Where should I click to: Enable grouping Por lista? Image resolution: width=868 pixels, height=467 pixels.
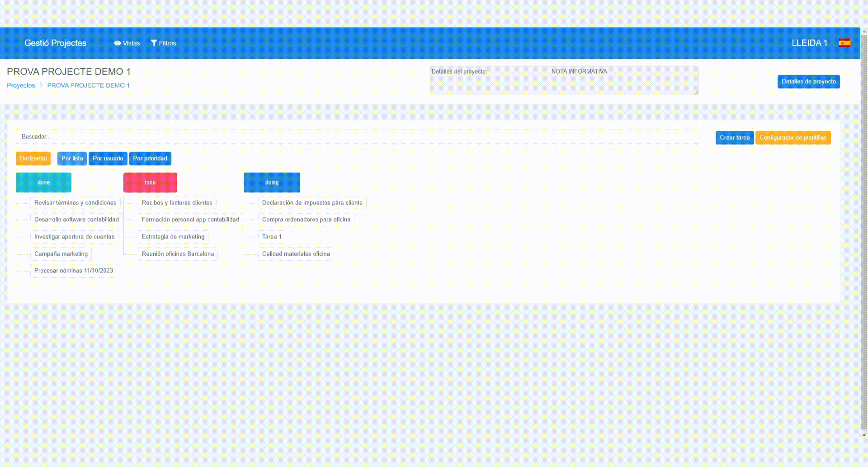point(71,158)
